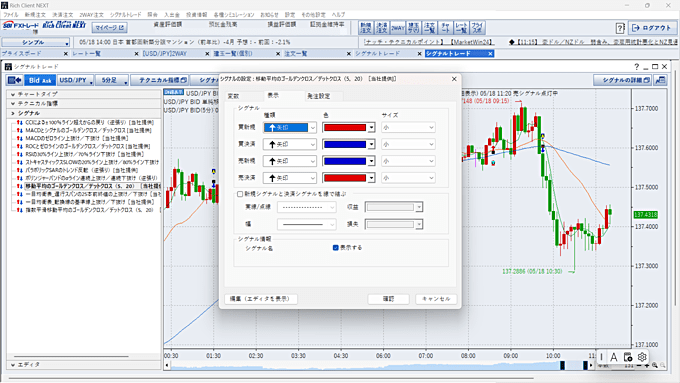680x383 pixels.
Task: Select the MACDのゼロライン上抜け／下抜け signal
Action: (x=77, y=138)
